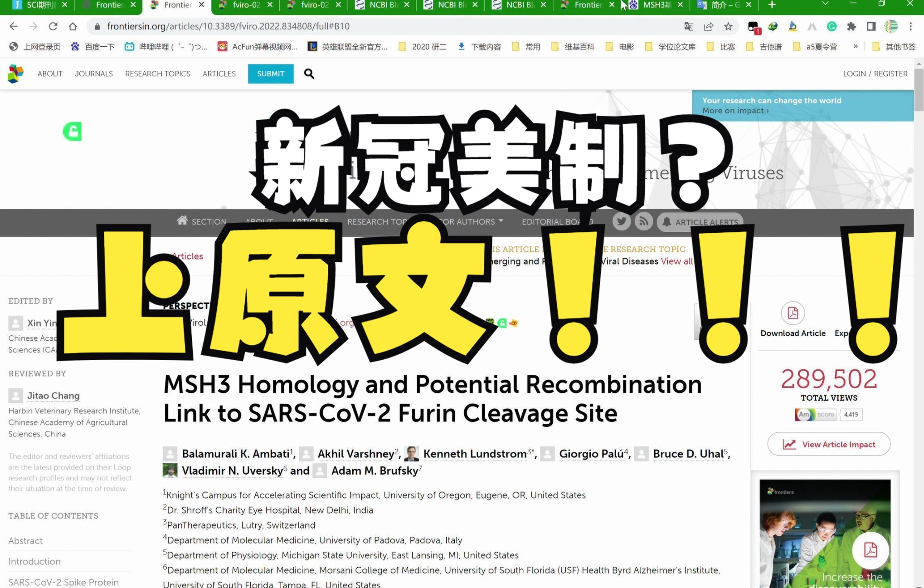This screenshot has width=924, height=588.
Task: Open Balamurali K. Ambati author link
Action: click(236, 454)
